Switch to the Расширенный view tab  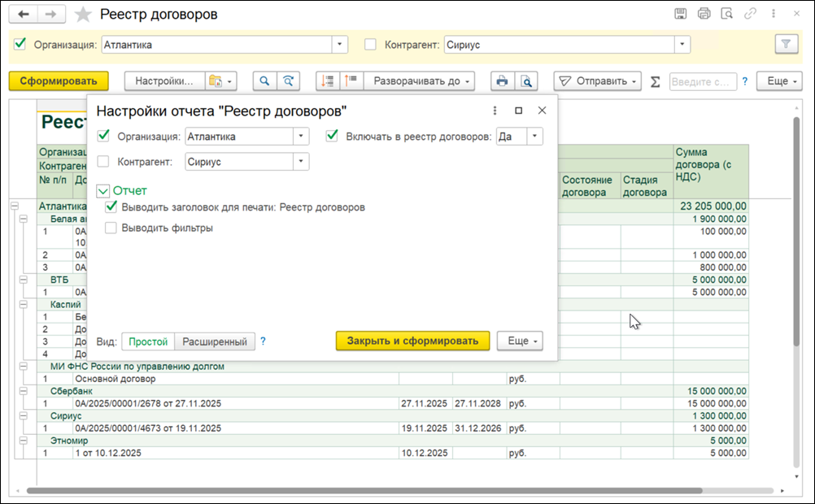click(215, 342)
